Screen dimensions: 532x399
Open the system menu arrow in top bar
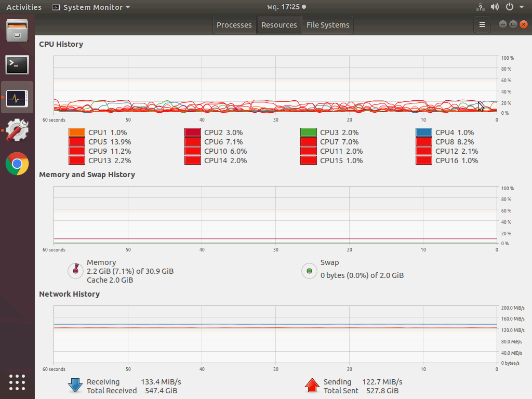[522, 7]
